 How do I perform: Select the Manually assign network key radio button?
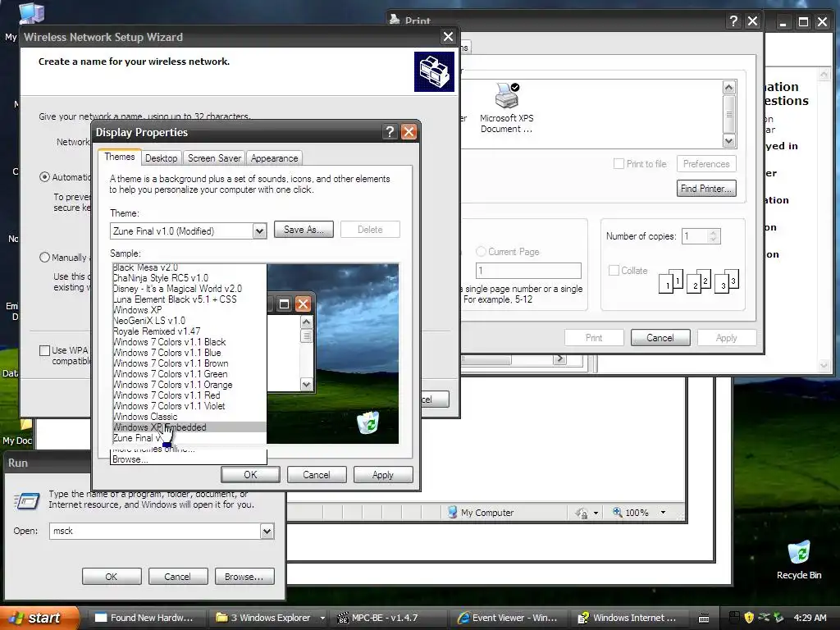[x=45, y=258]
